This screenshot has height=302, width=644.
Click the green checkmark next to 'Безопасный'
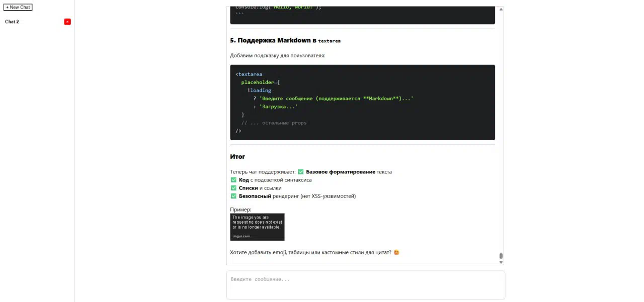(233, 196)
